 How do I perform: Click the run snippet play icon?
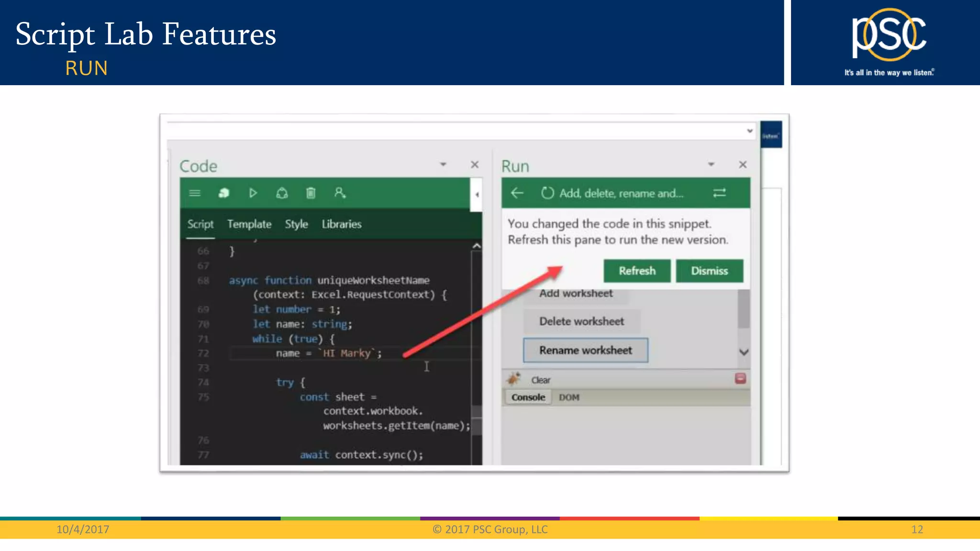point(253,193)
